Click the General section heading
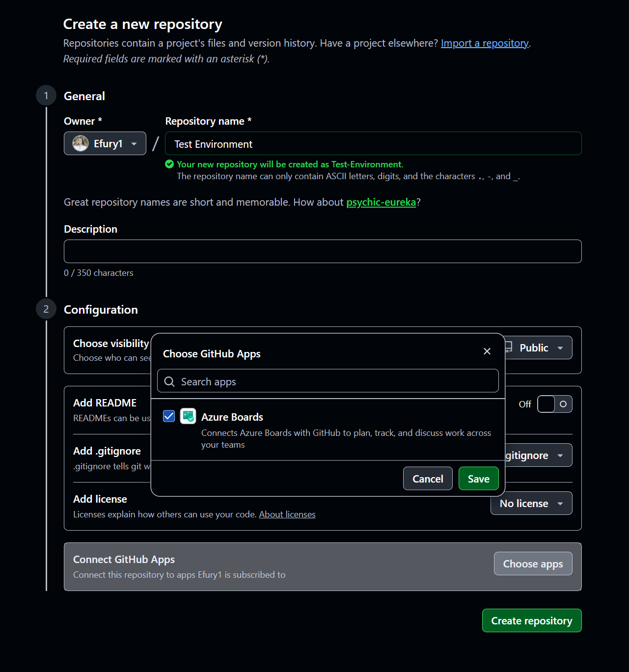629x672 pixels. [x=84, y=96]
